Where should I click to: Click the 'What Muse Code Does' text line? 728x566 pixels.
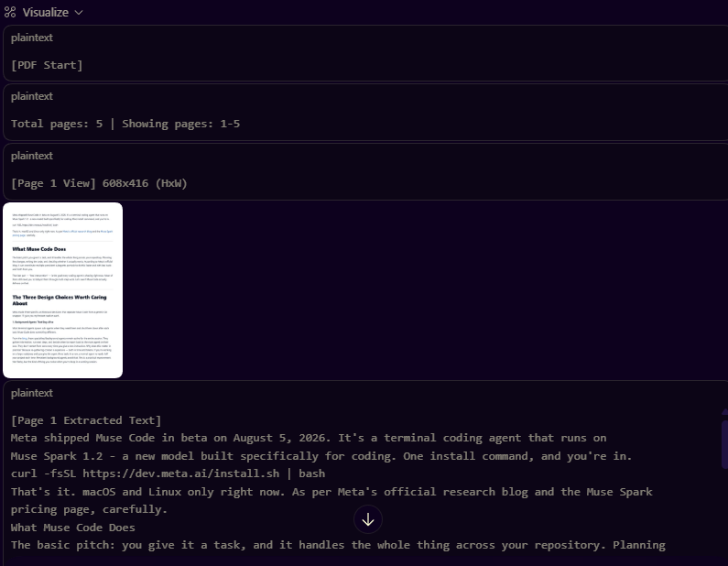[x=73, y=528]
